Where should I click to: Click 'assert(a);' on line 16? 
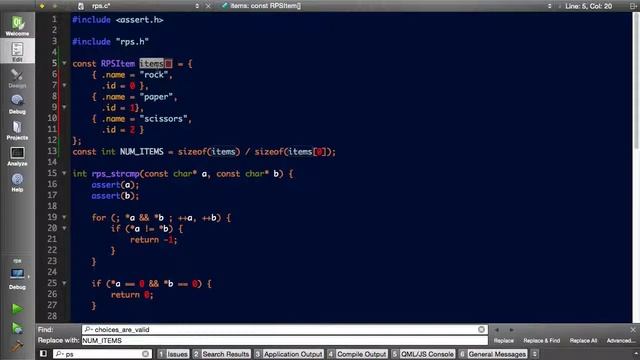pyautogui.click(x=116, y=185)
